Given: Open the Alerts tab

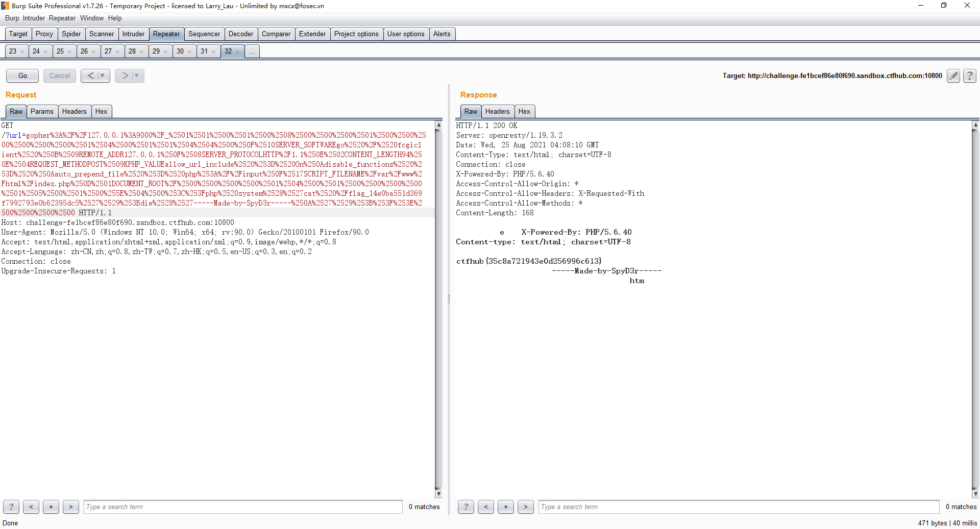Looking at the screenshot, I should [442, 34].
